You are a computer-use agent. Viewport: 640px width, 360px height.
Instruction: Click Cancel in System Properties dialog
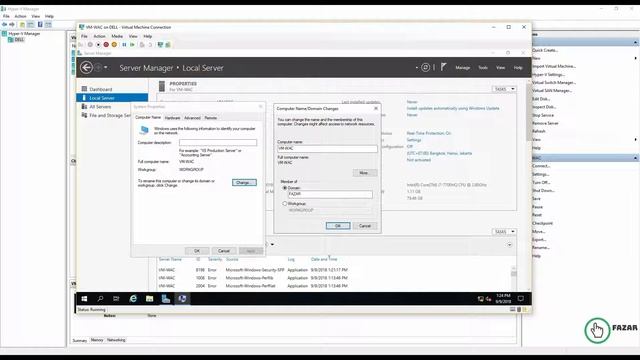tap(224, 251)
